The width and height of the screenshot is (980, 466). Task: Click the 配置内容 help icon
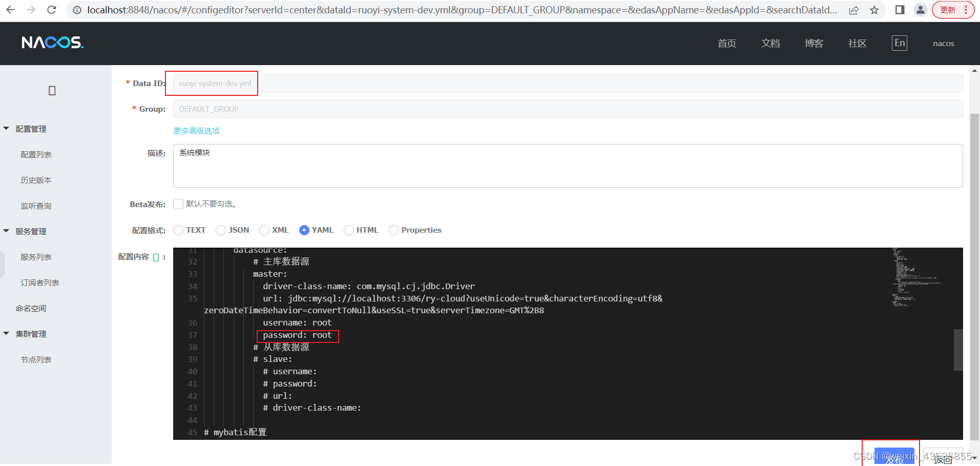156,257
